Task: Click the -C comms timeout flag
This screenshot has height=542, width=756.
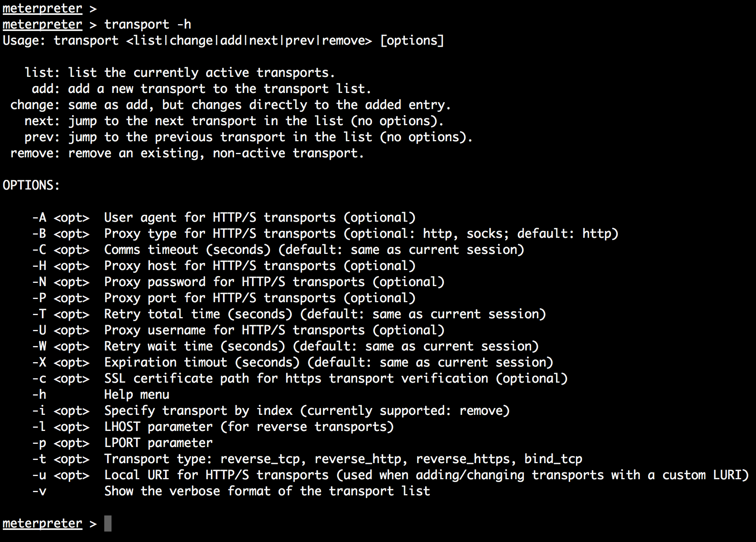Action: point(39,250)
